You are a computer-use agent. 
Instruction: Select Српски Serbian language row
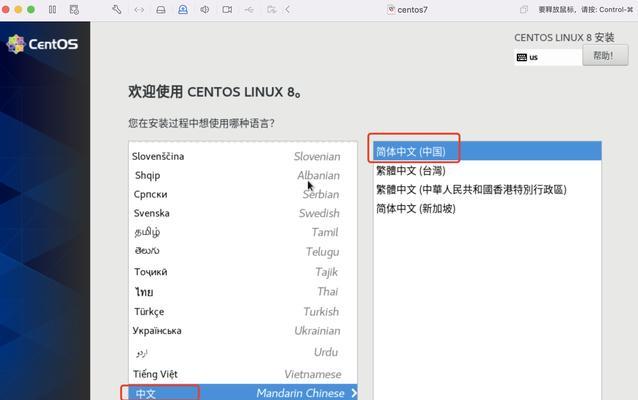243,194
